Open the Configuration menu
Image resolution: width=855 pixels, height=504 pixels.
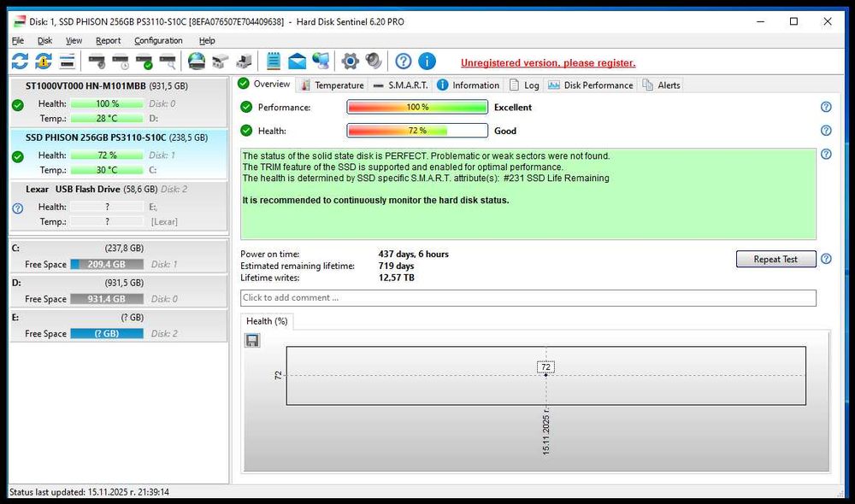(x=158, y=40)
